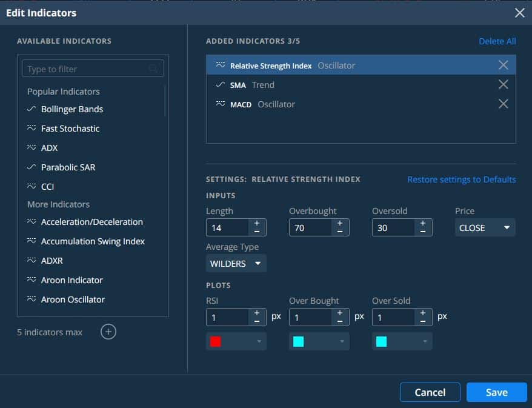Click the Fast Stochastic oscillator icon
Viewport: 532px width, 408px height.
(32, 129)
